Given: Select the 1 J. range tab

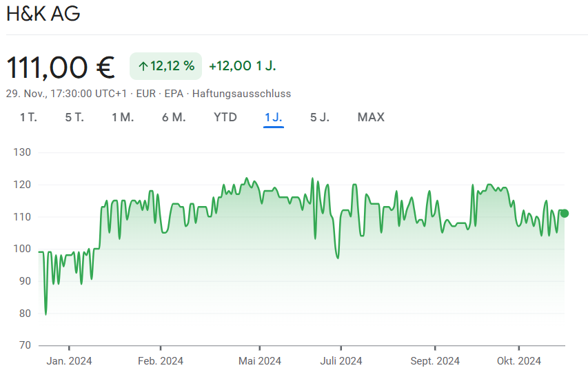Looking at the screenshot, I should [x=274, y=117].
